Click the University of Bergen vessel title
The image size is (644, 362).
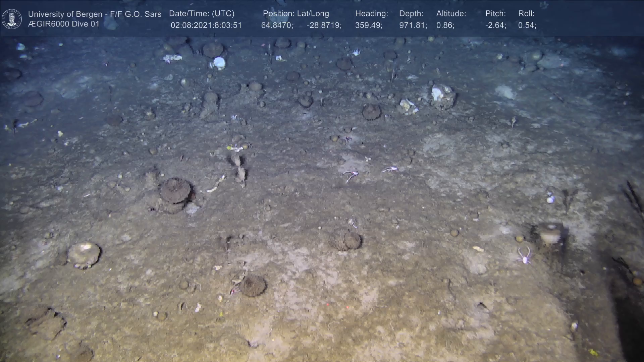[x=95, y=14]
